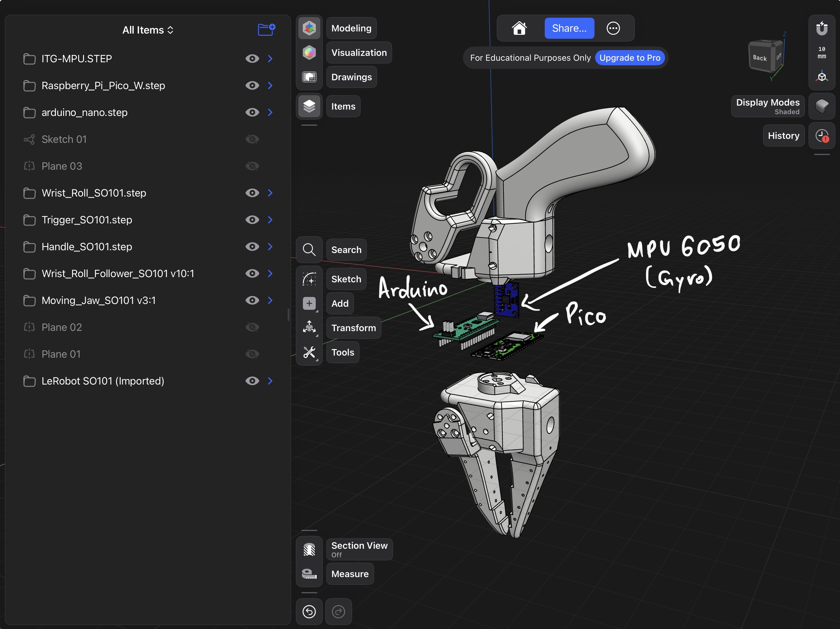Image resolution: width=840 pixels, height=629 pixels.
Task: Show the hidden Sketch 01
Action: [252, 139]
